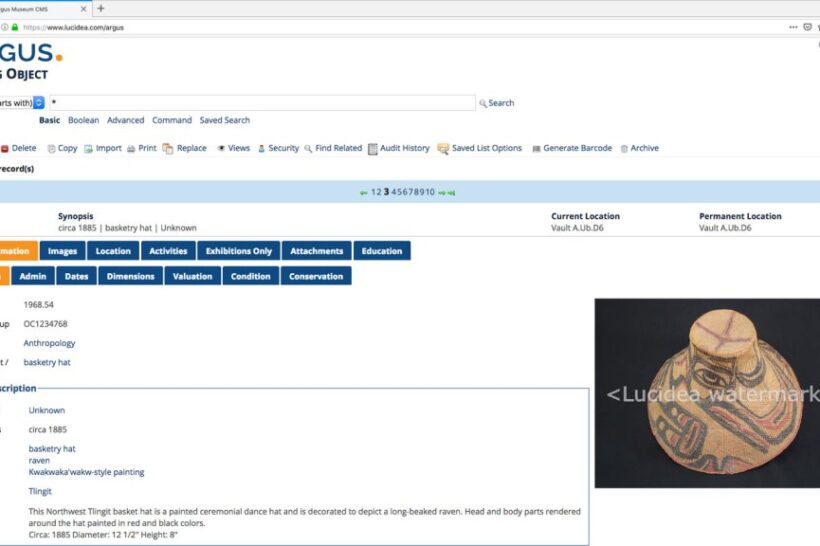Click the Copy record icon

click(52, 148)
